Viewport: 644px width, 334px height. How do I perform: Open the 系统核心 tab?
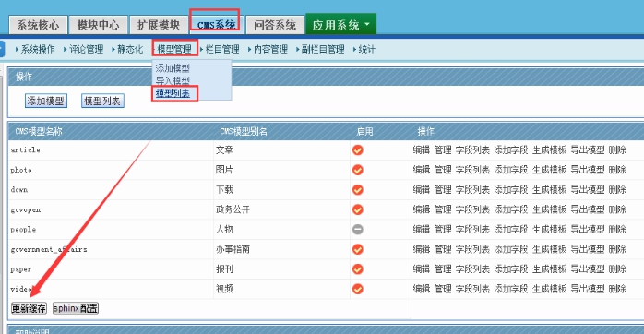tap(38, 25)
